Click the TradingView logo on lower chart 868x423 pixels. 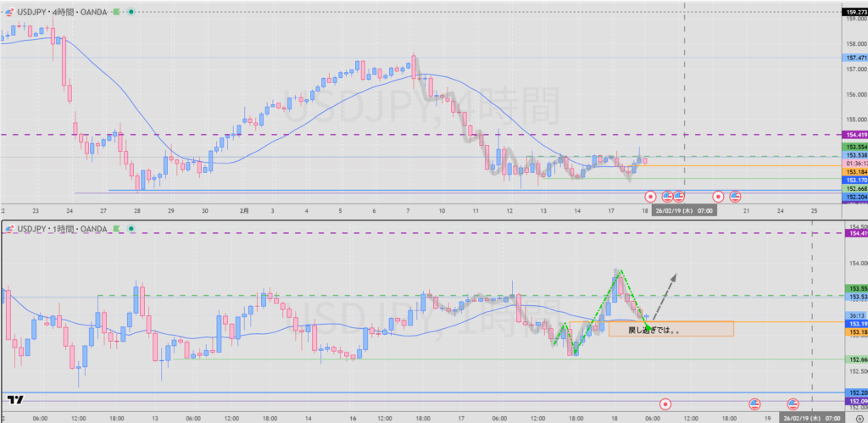point(14,399)
